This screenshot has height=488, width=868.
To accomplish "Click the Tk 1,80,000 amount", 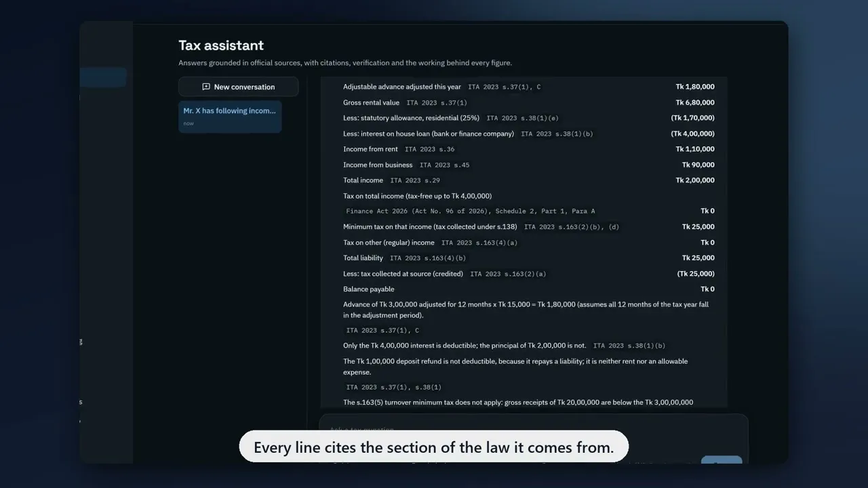I will click(695, 87).
